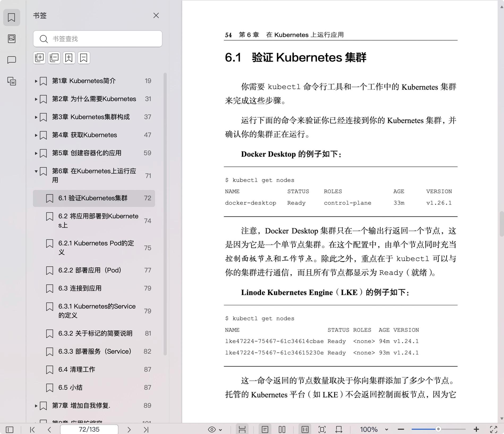This screenshot has width=504, height=434.
Task: Expand the 第2章 为什么需要Kubernetes bookmark
Action: tap(36, 99)
